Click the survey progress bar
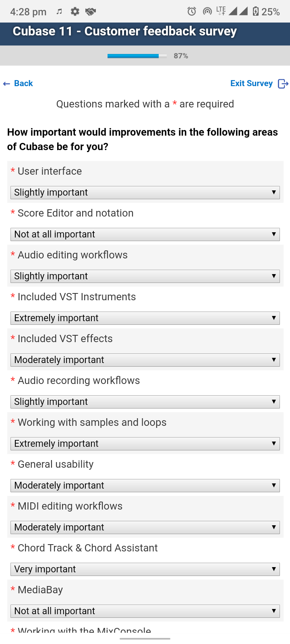 [x=137, y=56]
